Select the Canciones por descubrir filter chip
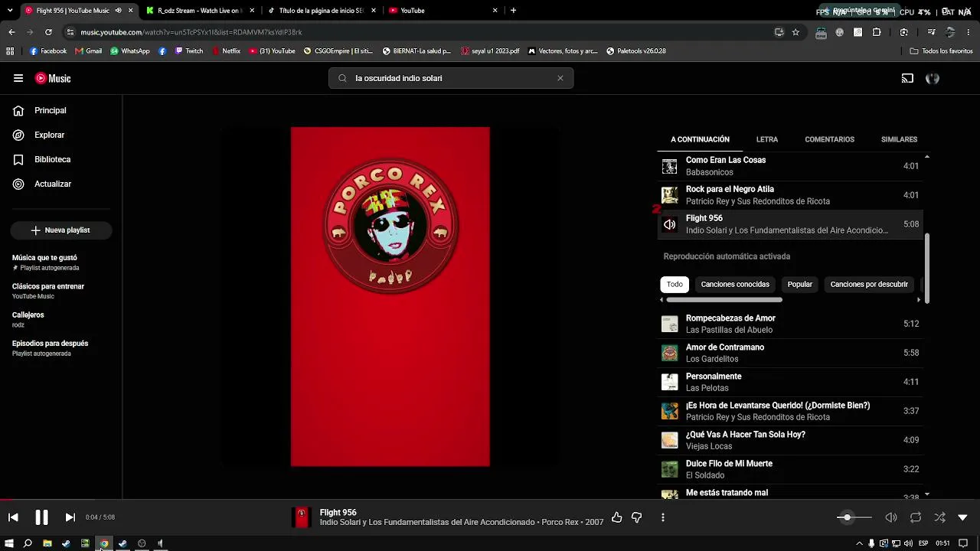Viewport: 980px width, 551px height. click(x=869, y=284)
